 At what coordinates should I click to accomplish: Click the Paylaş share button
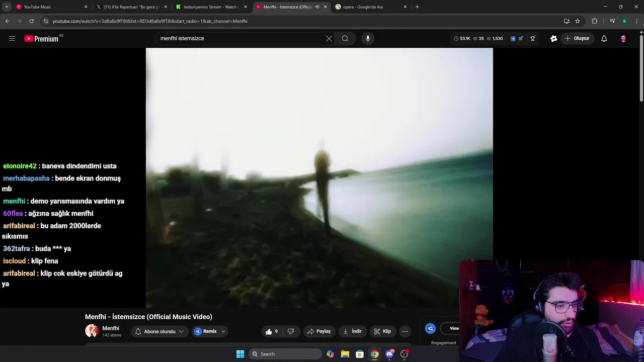click(x=319, y=331)
